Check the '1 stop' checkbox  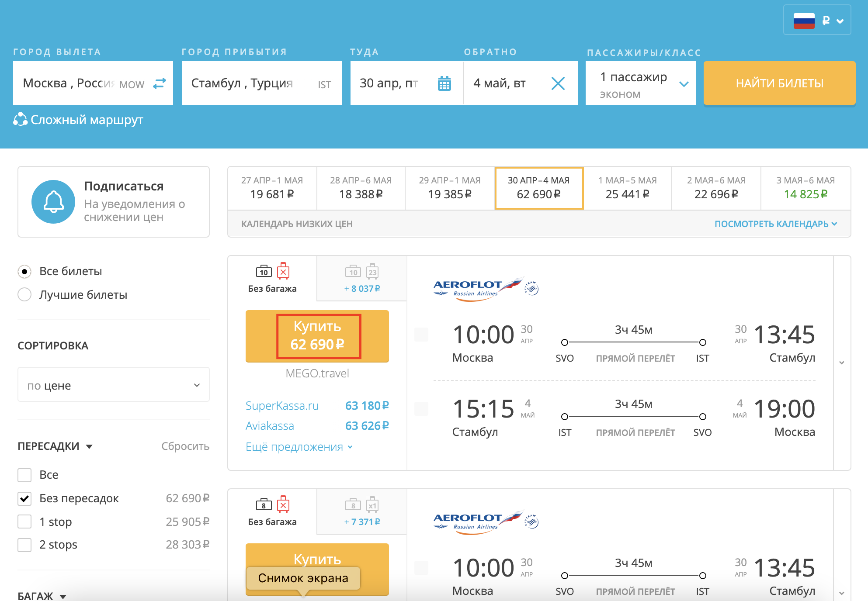[24, 522]
